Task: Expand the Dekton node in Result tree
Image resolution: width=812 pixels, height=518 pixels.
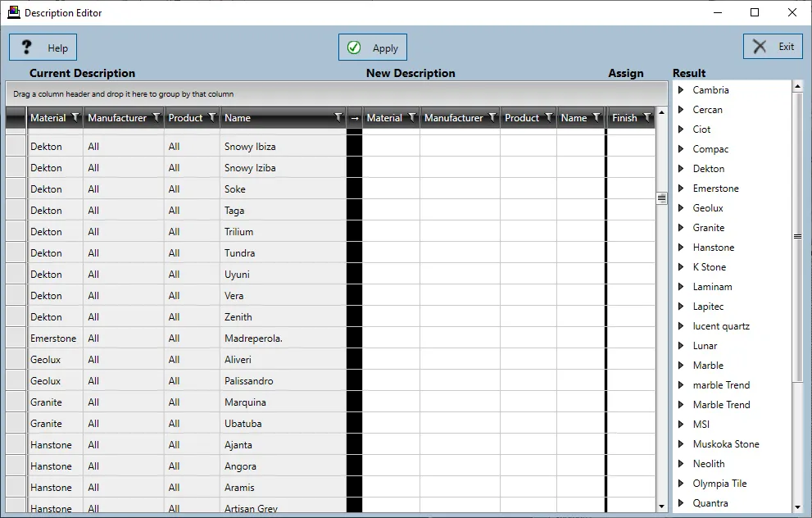Action: (681, 169)
